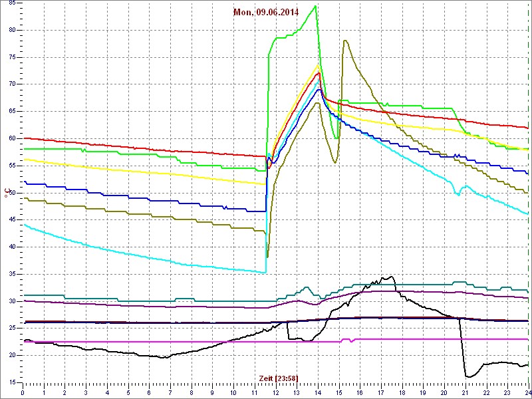Select the 50 value on temperature axis
Screen dimensions: 532x399
point(11,193)
